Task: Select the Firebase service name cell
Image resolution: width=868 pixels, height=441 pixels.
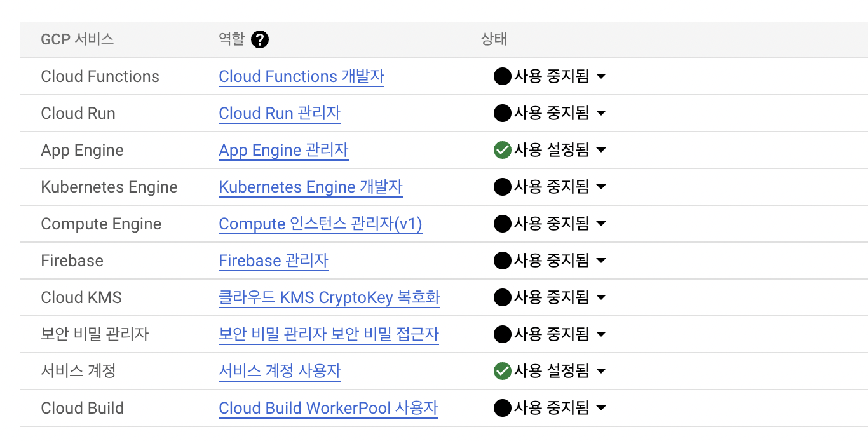Action: 72,261
